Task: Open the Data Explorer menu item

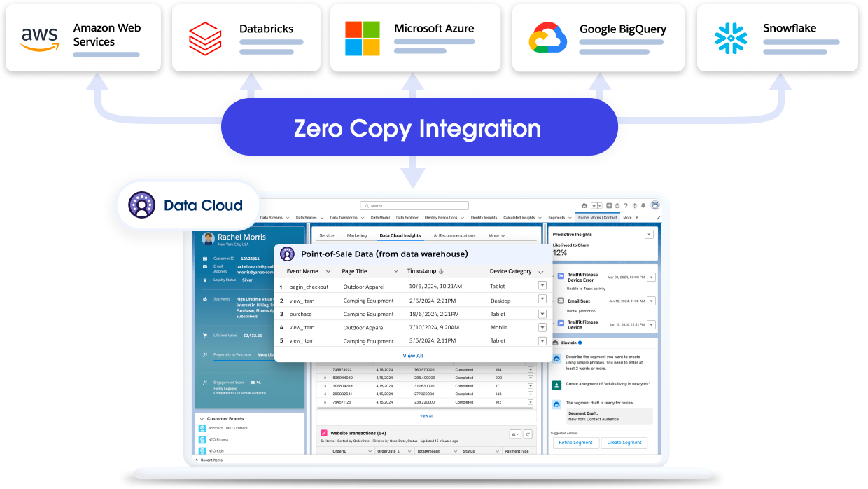Action: point(406,218)
